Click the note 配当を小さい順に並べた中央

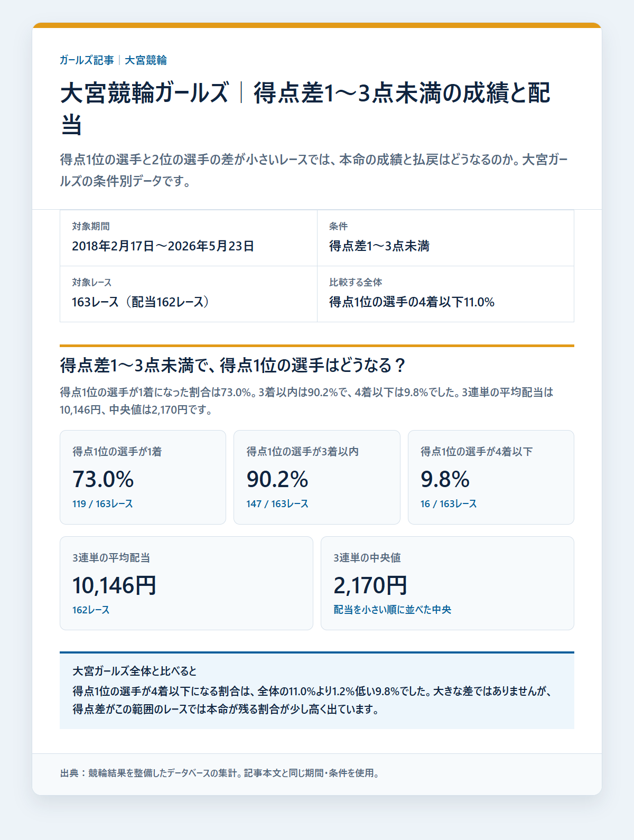393,610
